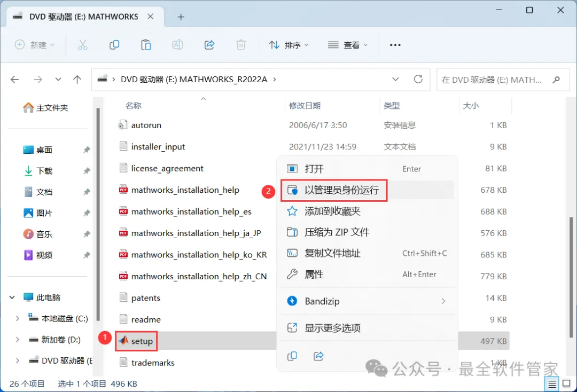Select the autorun file icon
Viewport: 577px width, 392px height.
click(x=123, y=125)
